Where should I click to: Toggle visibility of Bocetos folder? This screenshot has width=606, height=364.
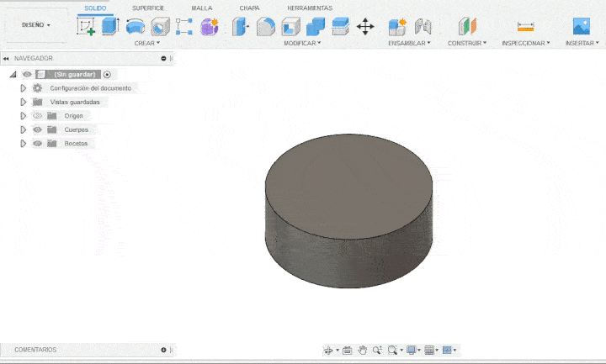tap(37, 144)
